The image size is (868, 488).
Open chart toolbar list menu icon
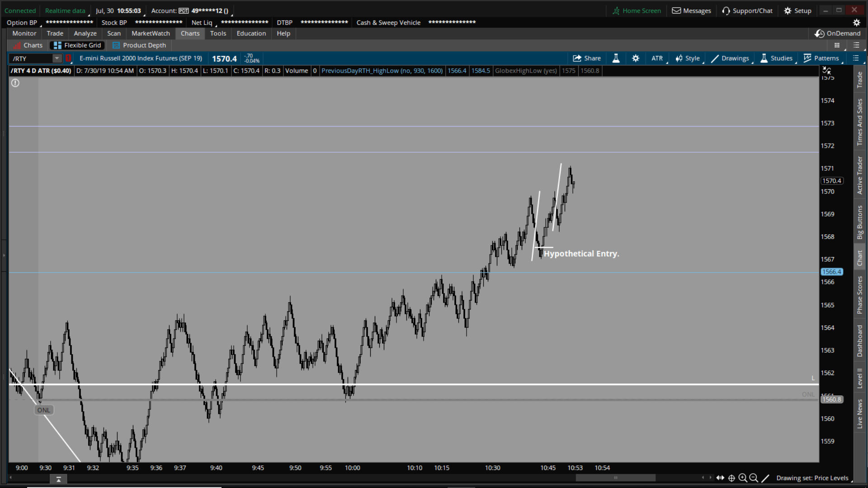855,58
